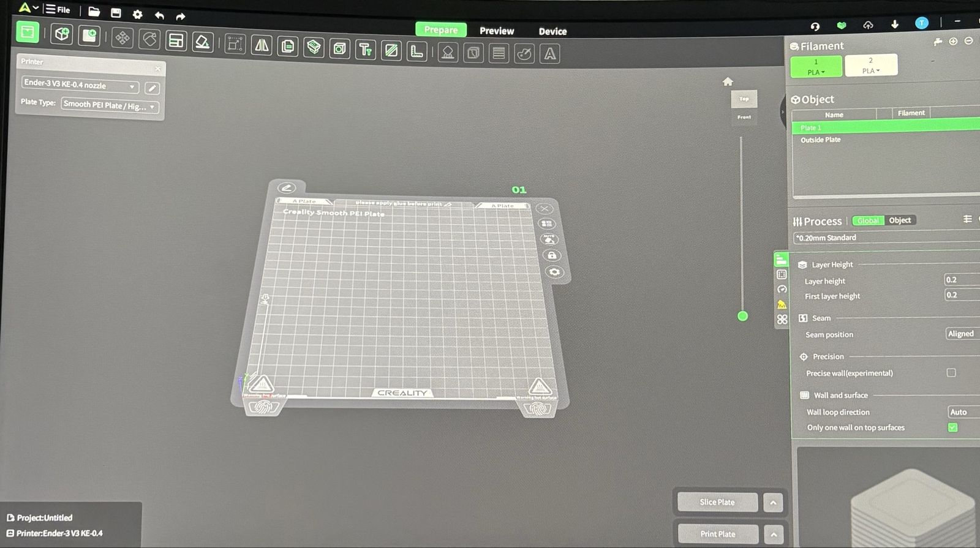Open the 0.20mm Standard process preset dropdown
The height and width of the screenshot is (548, 980).
(886, 238)
